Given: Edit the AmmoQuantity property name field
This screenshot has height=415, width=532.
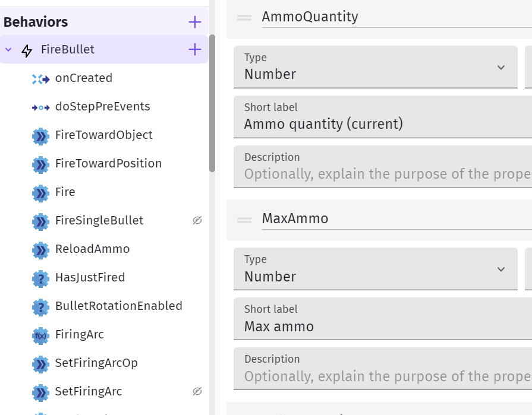Looking at the screenshot, I should pyautogui.click(x=397, y=17).
